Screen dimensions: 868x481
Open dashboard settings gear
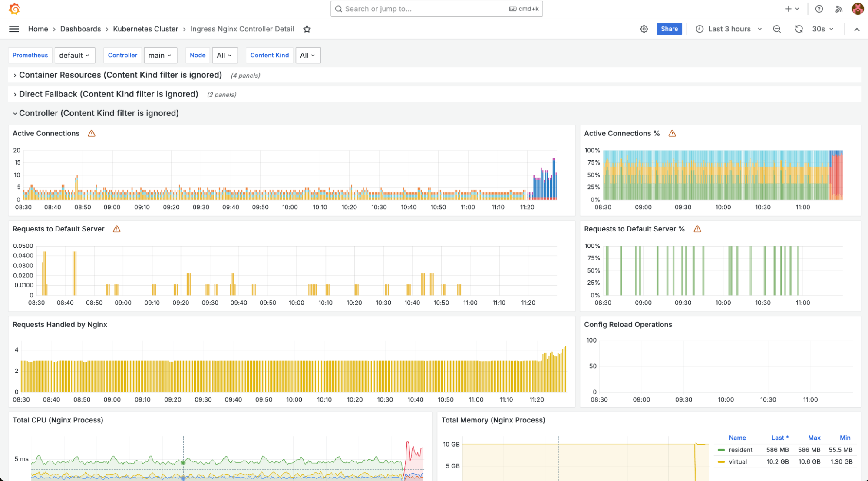tap(644, 29)
